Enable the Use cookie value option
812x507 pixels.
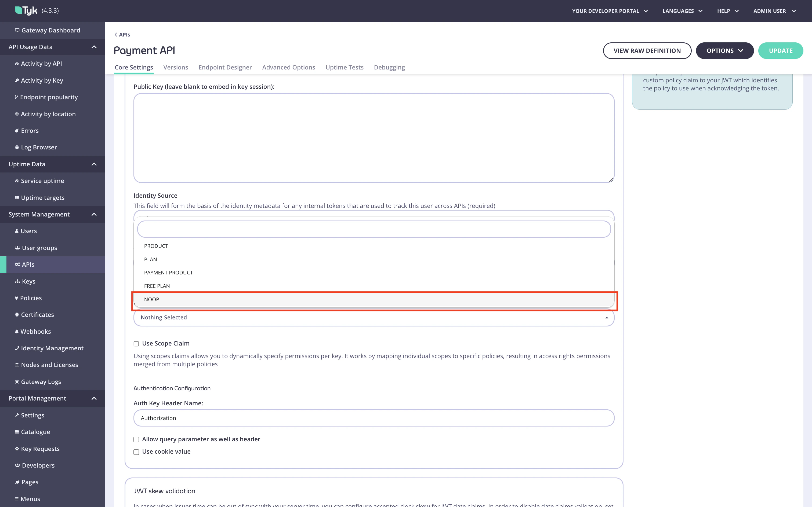click(x=136, y=452)
